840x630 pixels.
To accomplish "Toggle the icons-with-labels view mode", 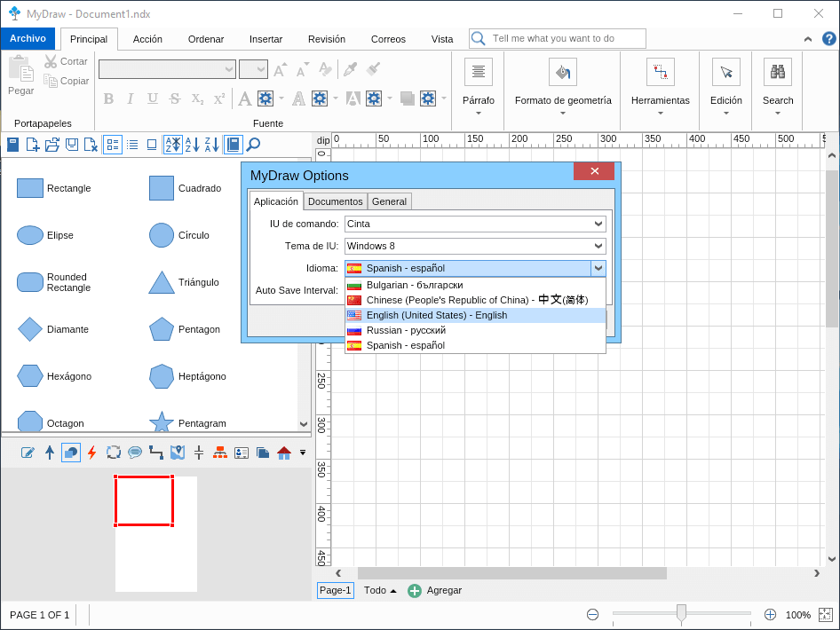I will (113, 145).
